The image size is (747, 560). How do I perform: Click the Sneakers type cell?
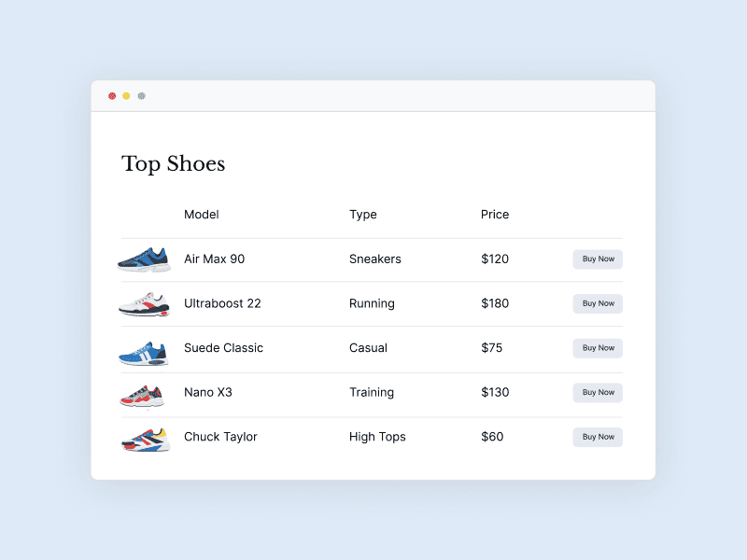coord(375,259)
